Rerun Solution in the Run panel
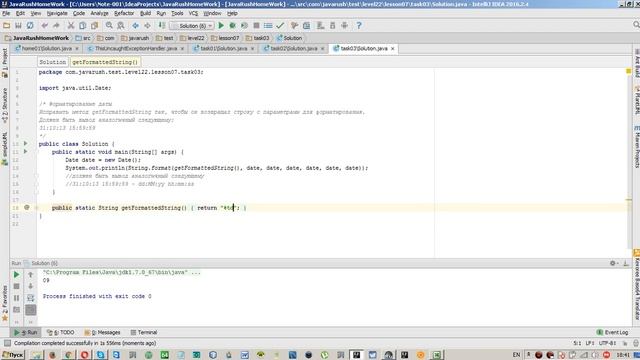This screenshot has height=360, width=640. [x=16, y=275]
